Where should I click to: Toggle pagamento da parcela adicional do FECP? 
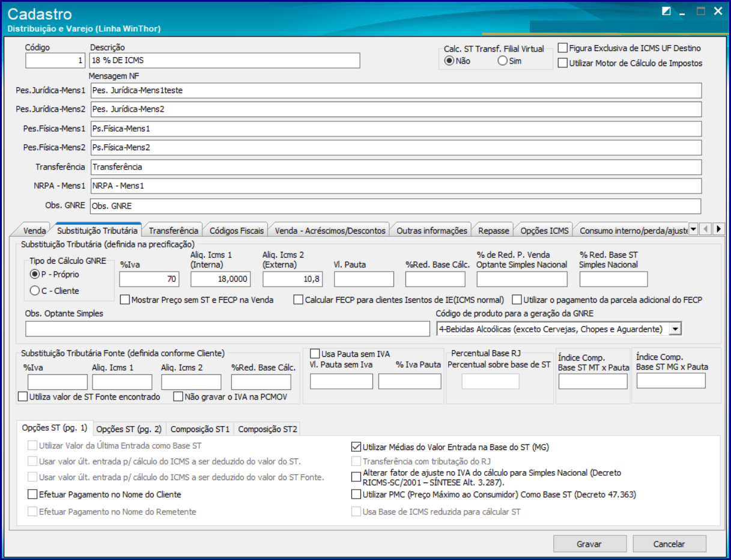607,299
